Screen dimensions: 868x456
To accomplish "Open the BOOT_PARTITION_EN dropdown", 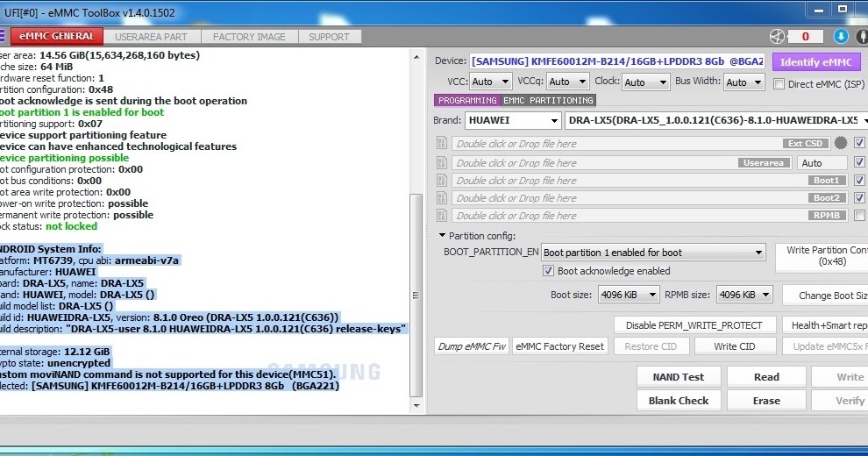I will point(654,253).
